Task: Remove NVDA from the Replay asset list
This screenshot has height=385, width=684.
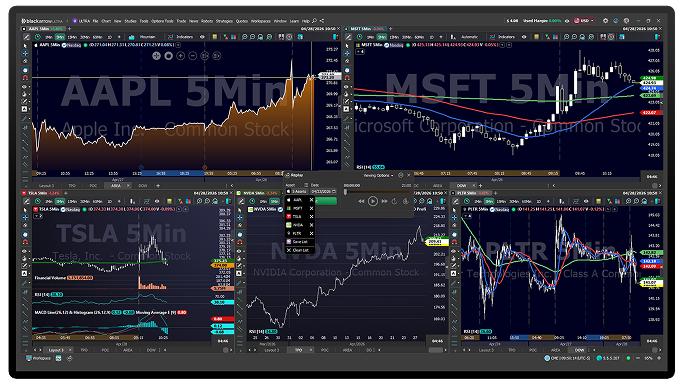Action: (x=311, y=225)
